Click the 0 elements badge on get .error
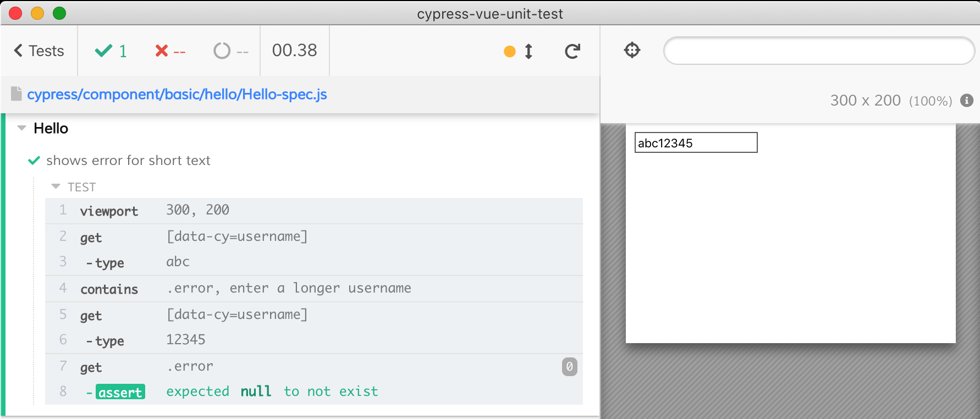980x419 pixels. [570, 367]
